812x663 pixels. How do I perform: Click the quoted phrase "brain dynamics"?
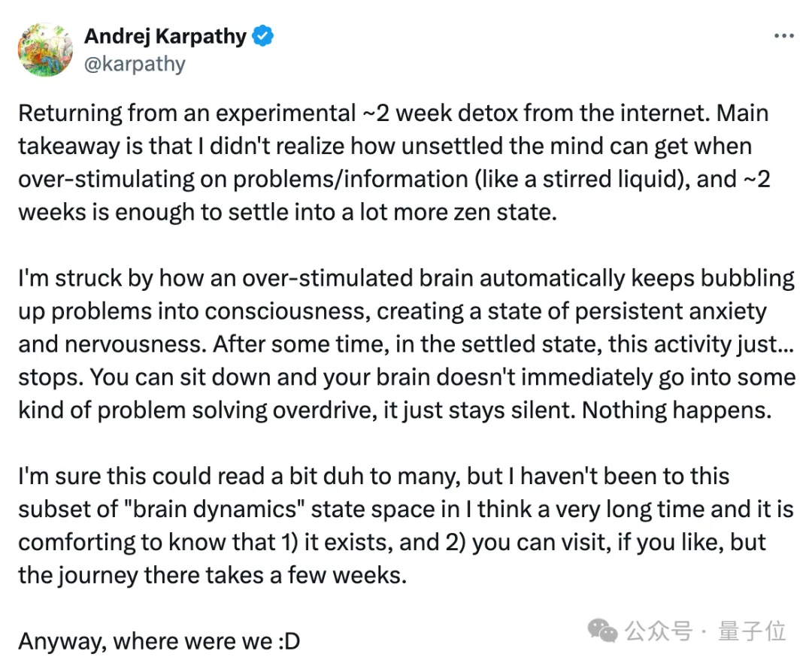point(212,510)
